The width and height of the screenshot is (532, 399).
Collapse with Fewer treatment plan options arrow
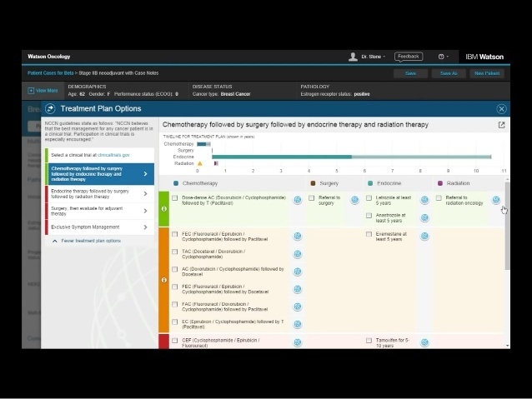55,241
